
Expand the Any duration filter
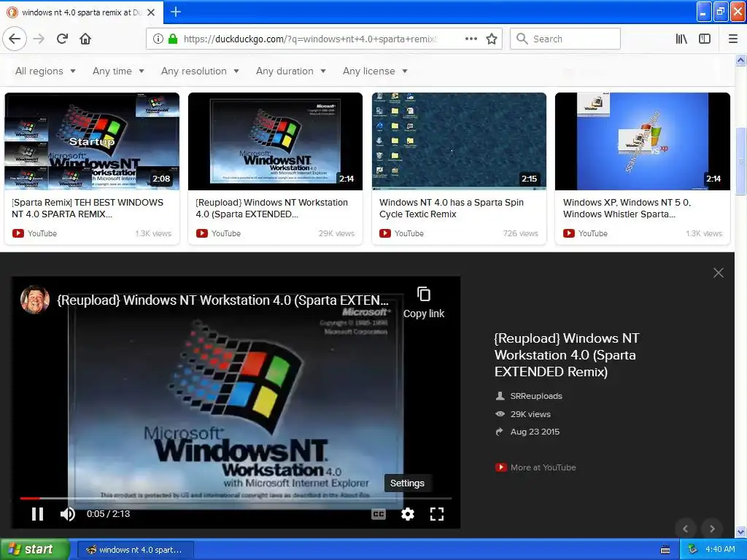(290, 71)
